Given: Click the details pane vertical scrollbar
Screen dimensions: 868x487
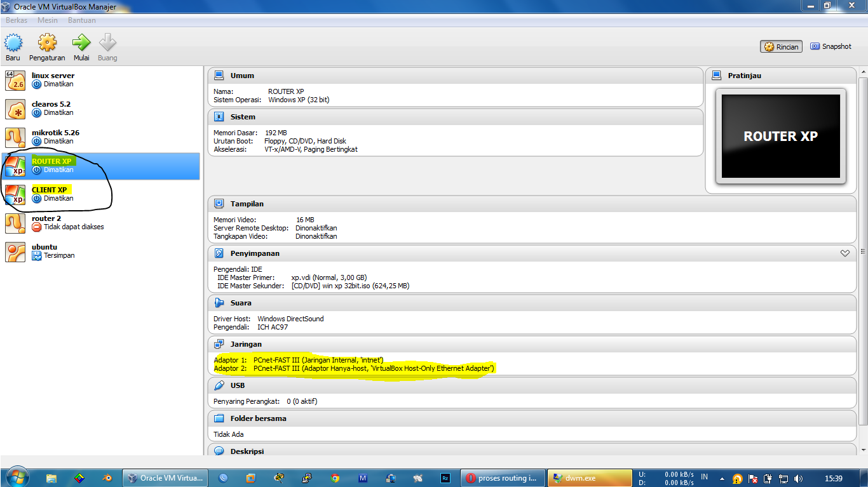Looking at the screenshot, I should [x=863, y=251].
